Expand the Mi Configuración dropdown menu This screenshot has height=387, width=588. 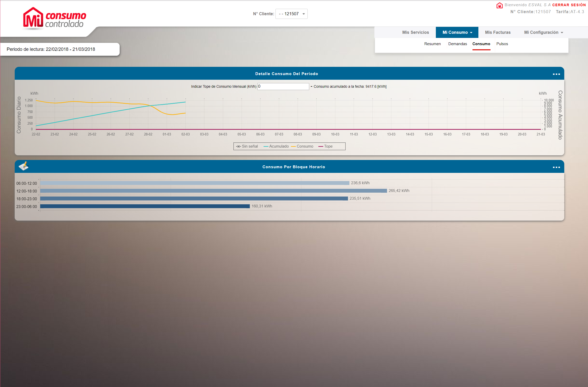pos(543,33)
